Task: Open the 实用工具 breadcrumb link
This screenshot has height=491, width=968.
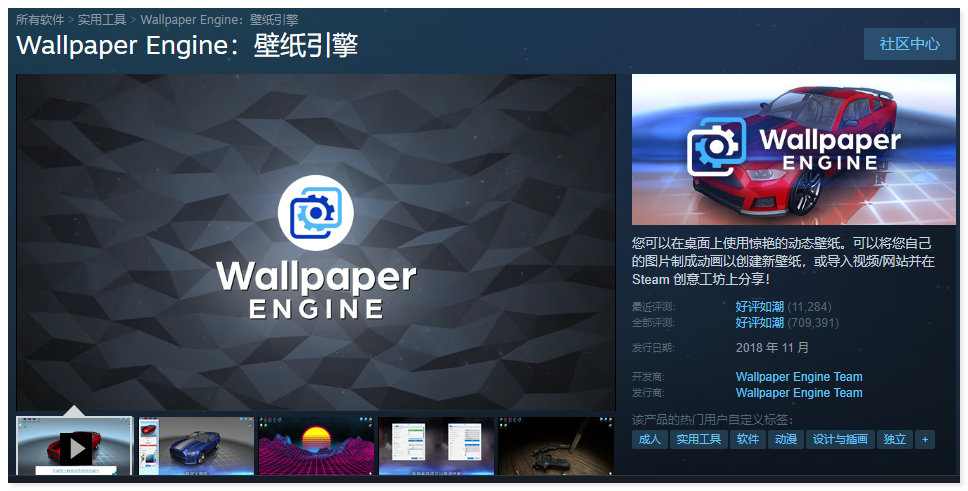Action: coord(102,20)
